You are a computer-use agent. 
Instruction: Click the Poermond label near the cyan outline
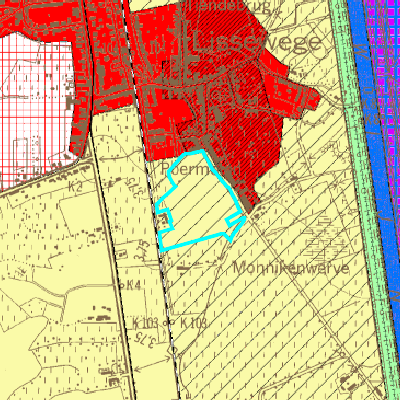[200, 169]
